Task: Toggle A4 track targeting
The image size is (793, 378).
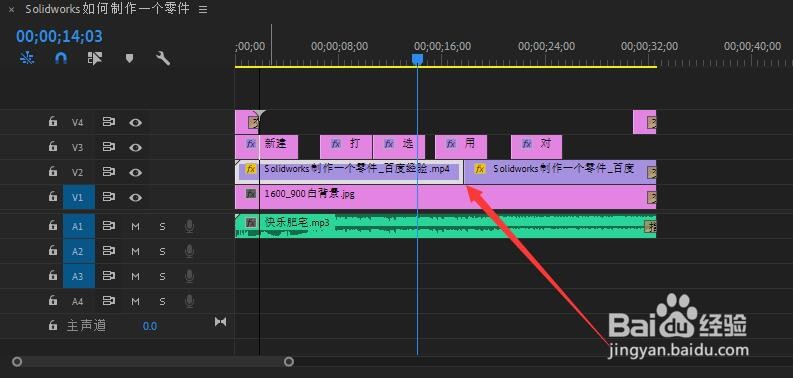Action: click(77, 302)
